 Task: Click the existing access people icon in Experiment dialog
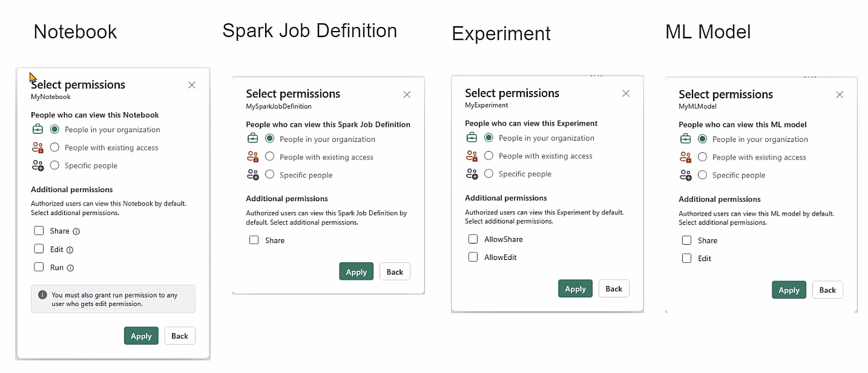tap(472, 156)
